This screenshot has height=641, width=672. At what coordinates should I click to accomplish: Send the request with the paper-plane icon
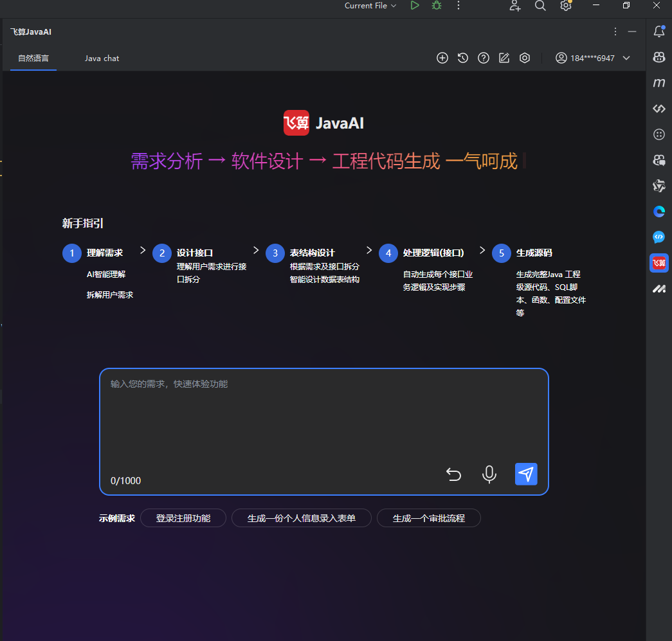click(526, 474)
